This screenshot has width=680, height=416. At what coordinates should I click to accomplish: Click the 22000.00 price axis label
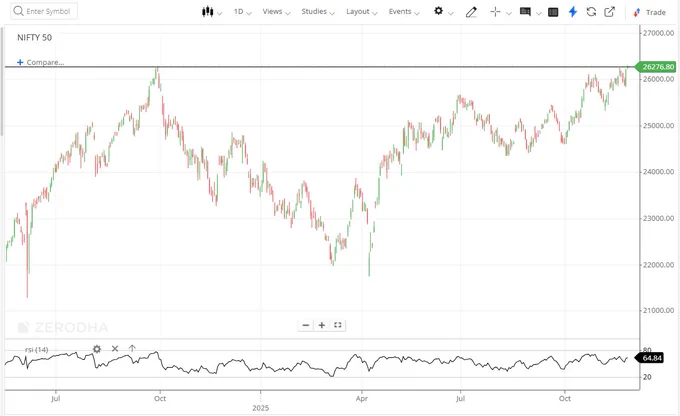point(658,265)
